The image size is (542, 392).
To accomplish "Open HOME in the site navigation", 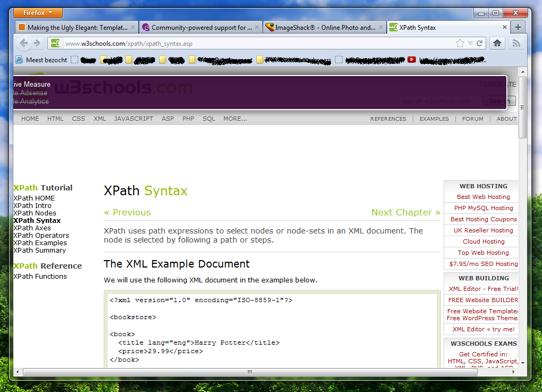I will [30, 119].
